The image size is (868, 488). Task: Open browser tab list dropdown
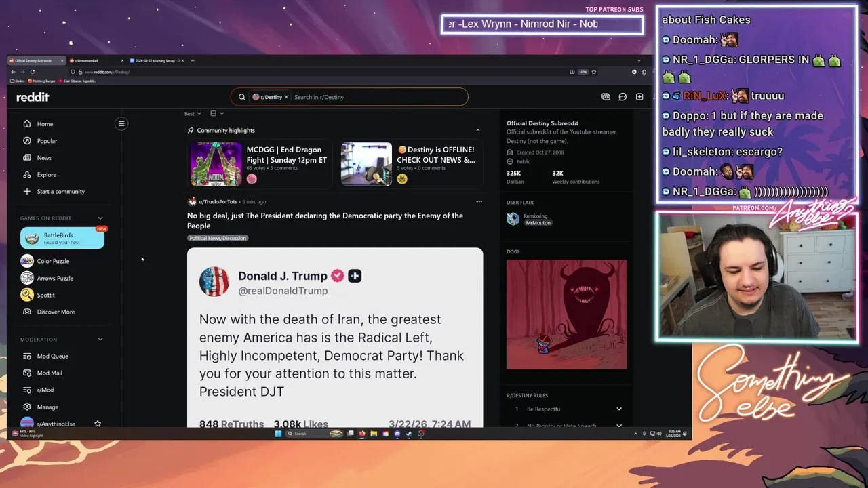coord(639,60)
